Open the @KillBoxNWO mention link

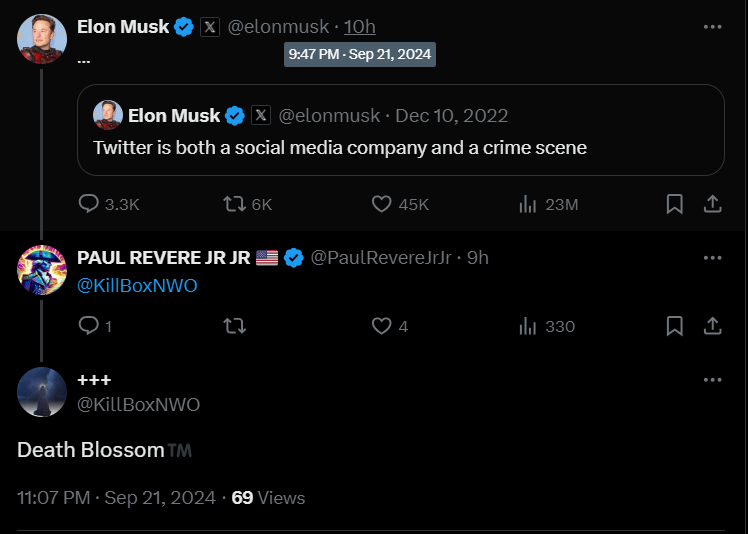coord(137,285)
